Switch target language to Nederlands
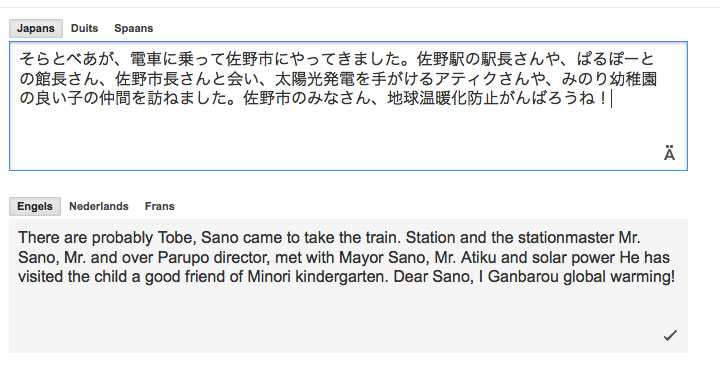The width and height of the screenshot is (720, 384). (x=99, y=206)
